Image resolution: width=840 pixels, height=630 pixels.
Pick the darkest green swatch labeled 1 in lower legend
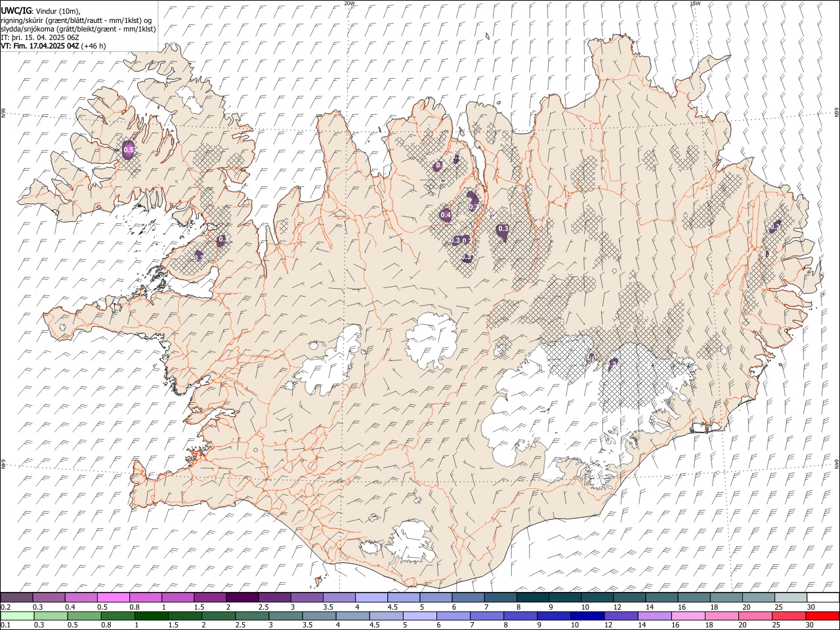pos(152,616)
